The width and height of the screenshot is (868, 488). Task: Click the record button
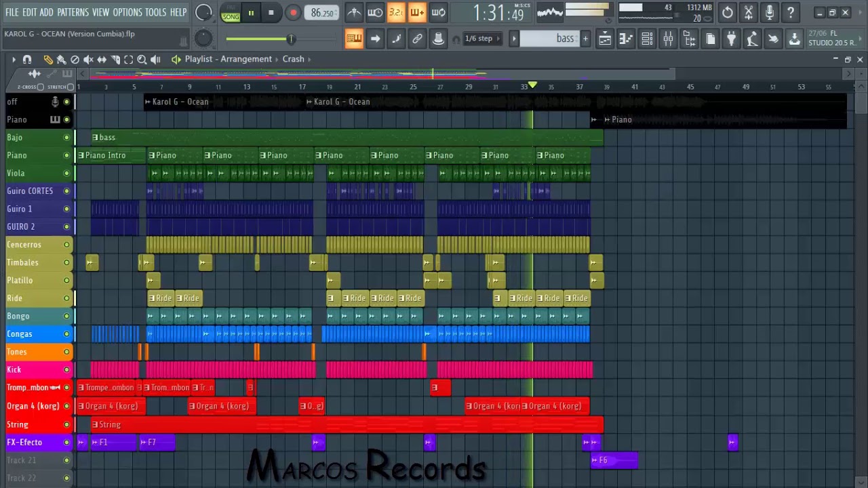click(x=293, y=13)
